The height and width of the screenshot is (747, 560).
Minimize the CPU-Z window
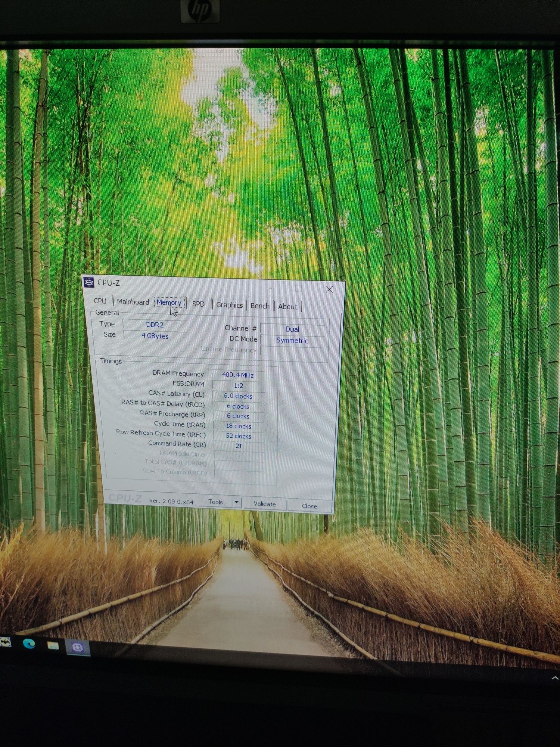[269, 288]
